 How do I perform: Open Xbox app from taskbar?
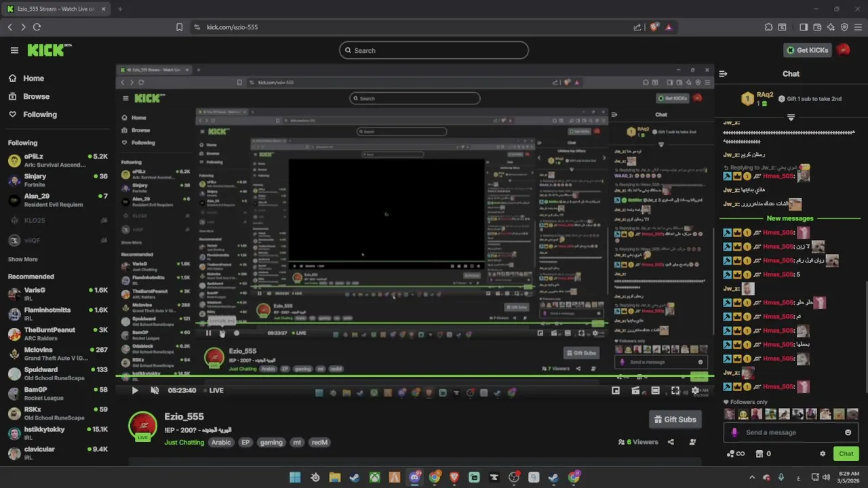(374, 478)
